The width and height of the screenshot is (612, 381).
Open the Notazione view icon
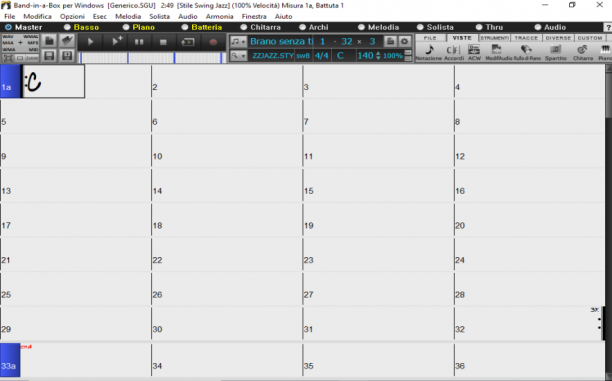pos(429,52)
